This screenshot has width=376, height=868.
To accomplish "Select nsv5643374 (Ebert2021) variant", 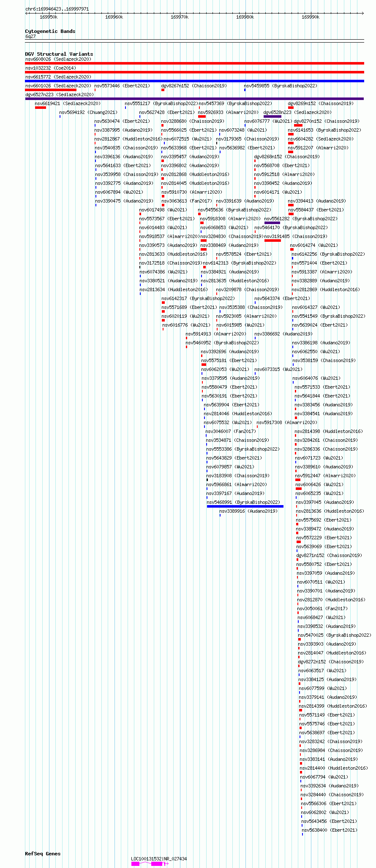I will [x=282, y=299].
